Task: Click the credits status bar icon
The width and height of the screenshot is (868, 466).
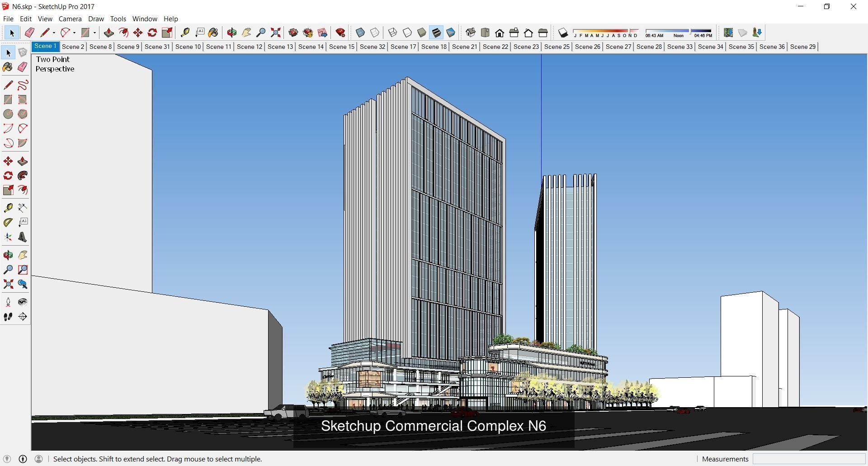Action: pyautogui.click(x=23, y=459)
